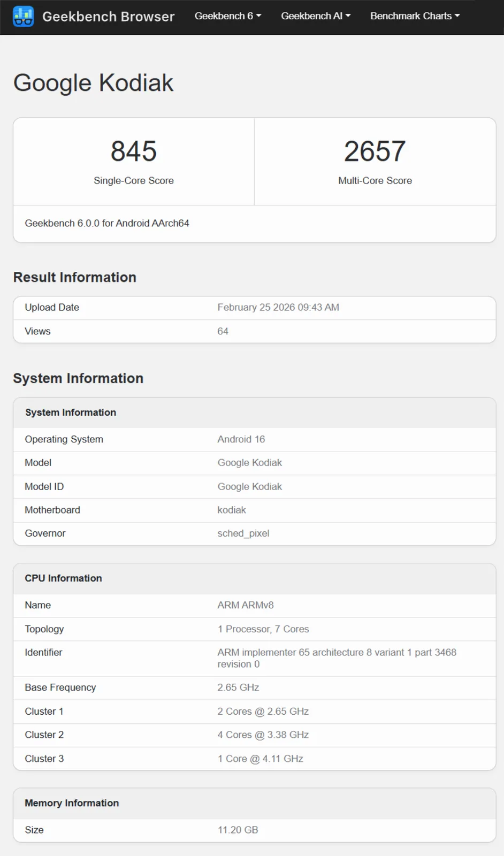Screen dimensions: 504x856
Task: Select the 1 Processor, 7 Cores topology
Action: point(263,629)
